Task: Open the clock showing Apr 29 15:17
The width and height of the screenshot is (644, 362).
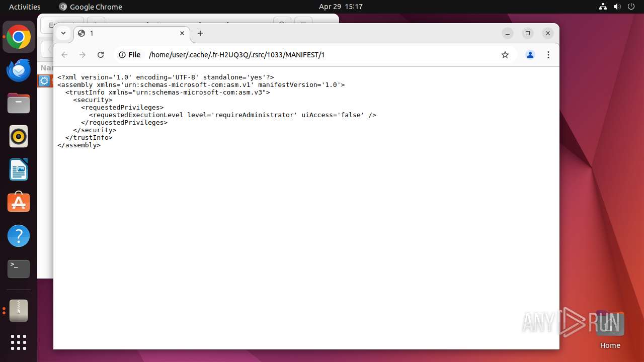Action: click(341, 7)
